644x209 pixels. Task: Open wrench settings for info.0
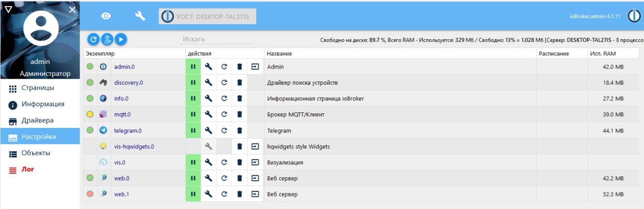[x=208, y=98]
